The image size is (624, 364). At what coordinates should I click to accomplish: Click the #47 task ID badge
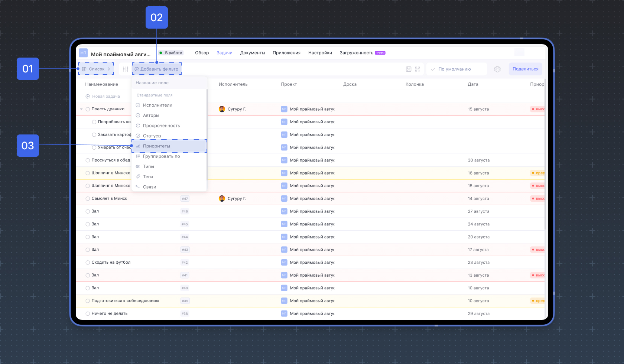[185, 199]
